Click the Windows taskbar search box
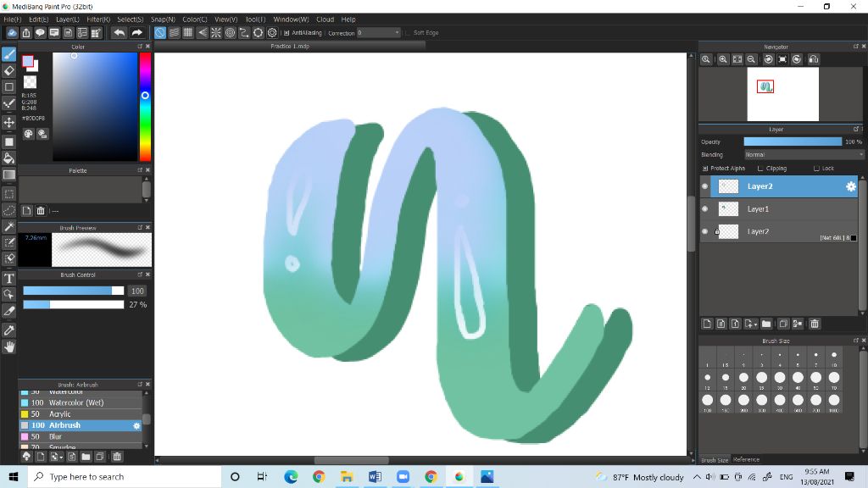The width and height of the screenshot is (868, 488). [125, 476]
